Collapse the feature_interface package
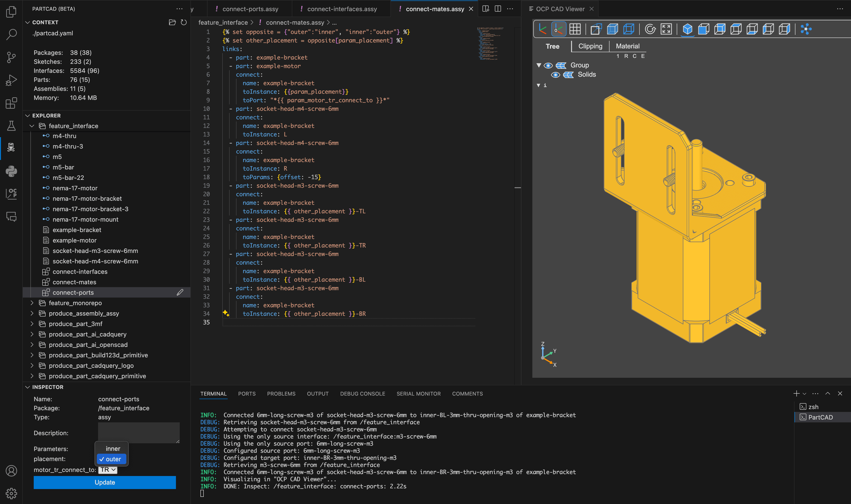851x504 pixels. (32, 126)
